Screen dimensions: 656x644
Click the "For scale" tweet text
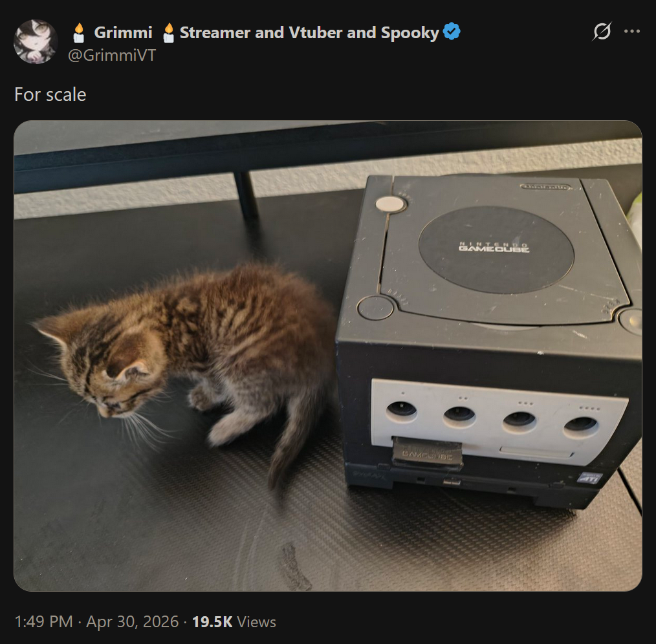pos(50,94)
